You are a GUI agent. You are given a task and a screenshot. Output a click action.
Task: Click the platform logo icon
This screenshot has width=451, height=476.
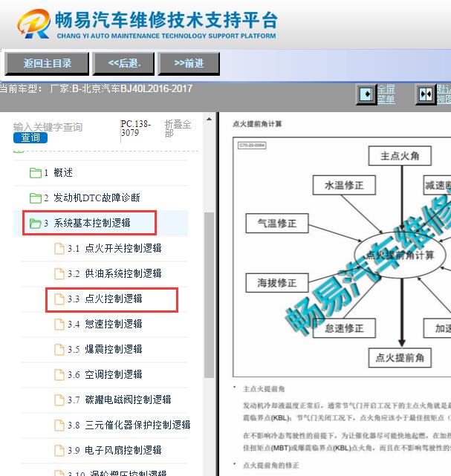click(x=33, y=24)
